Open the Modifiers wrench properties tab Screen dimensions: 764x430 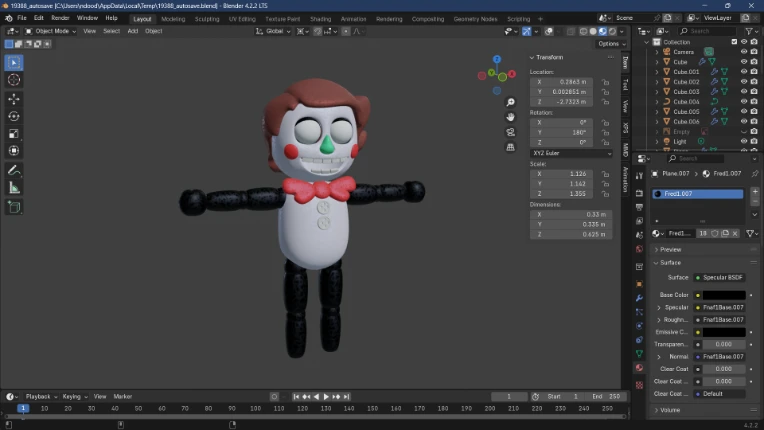click(x=639, y=298)
